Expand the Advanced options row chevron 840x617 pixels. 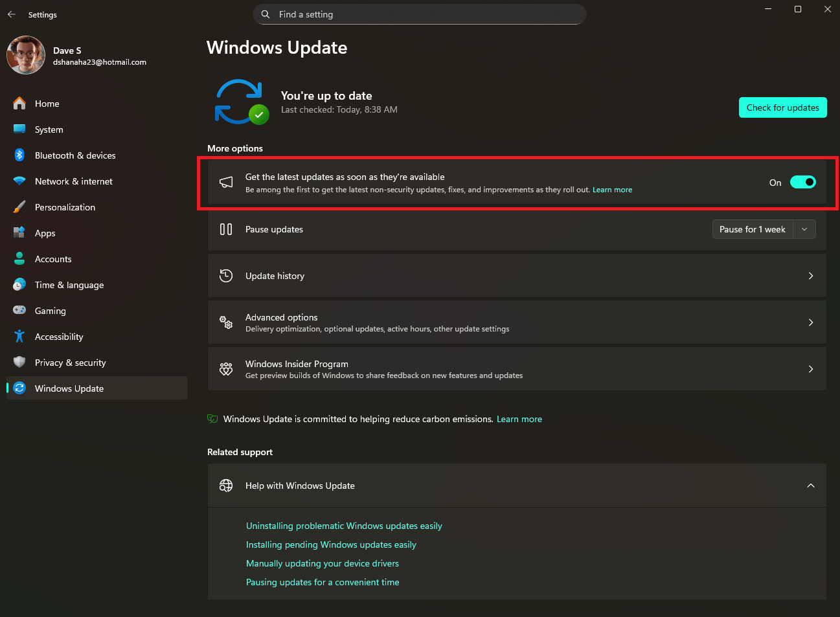coord(810,322)
